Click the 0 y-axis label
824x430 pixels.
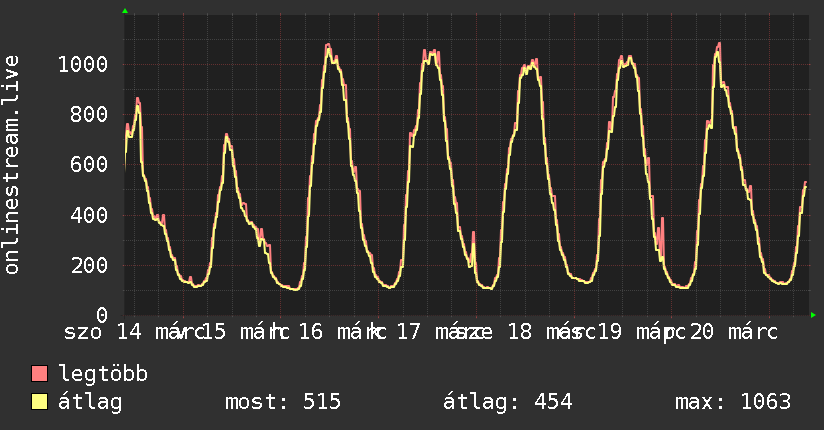(x=102, y=315)
